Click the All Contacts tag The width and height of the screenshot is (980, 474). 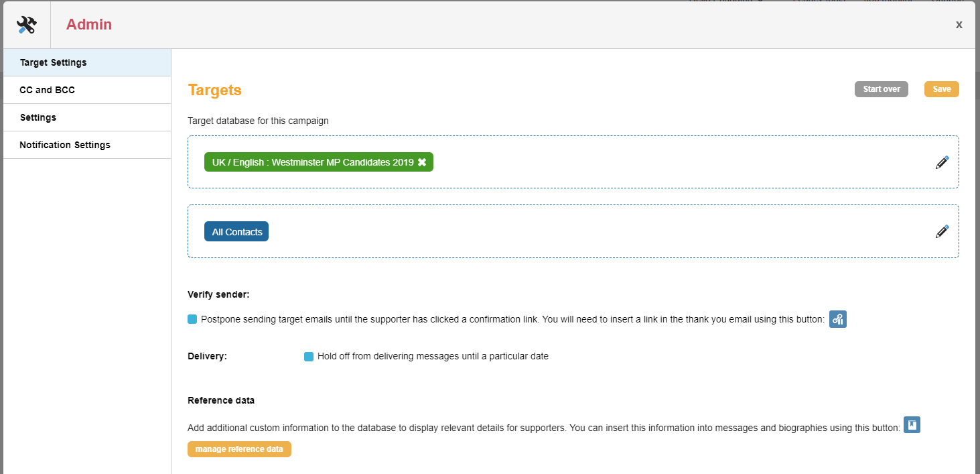point(236,231)
